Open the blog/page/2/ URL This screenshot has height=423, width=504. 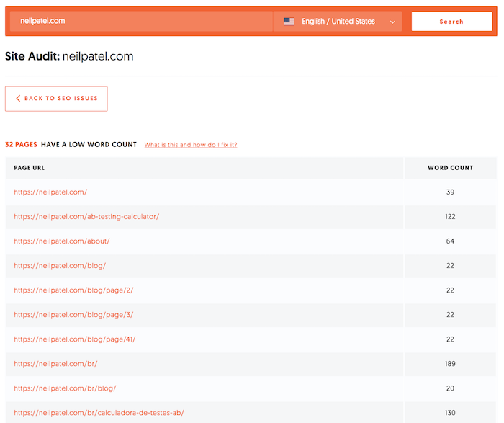[73, 290]
